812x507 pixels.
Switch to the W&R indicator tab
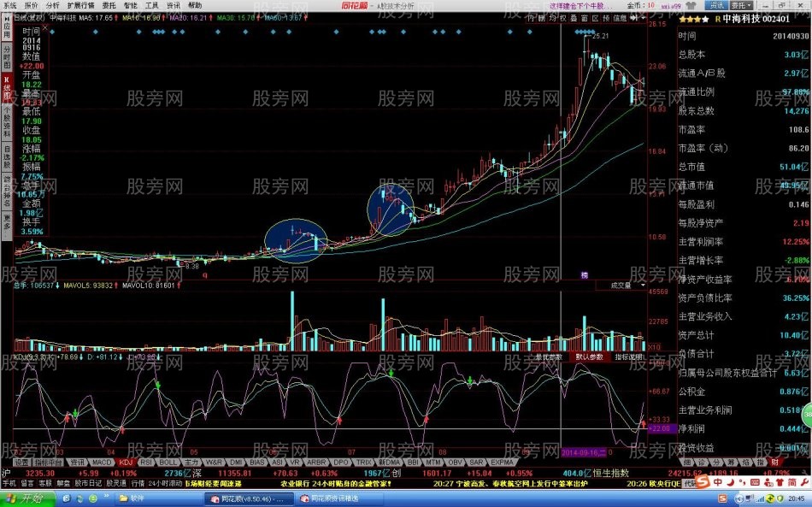(x=214, y=462)
